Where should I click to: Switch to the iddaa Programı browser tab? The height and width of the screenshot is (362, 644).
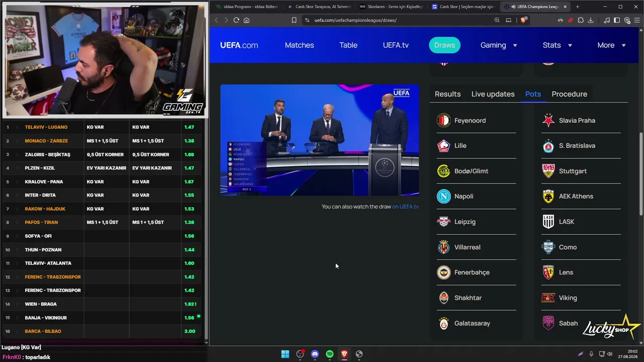pyautogui.click(x=247, y=7)
